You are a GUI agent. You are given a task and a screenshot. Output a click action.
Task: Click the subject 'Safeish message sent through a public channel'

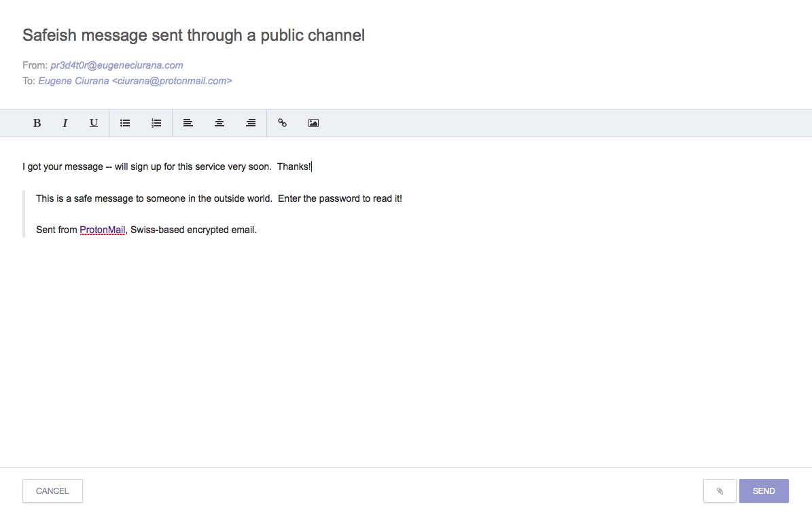tap(194, 35)
